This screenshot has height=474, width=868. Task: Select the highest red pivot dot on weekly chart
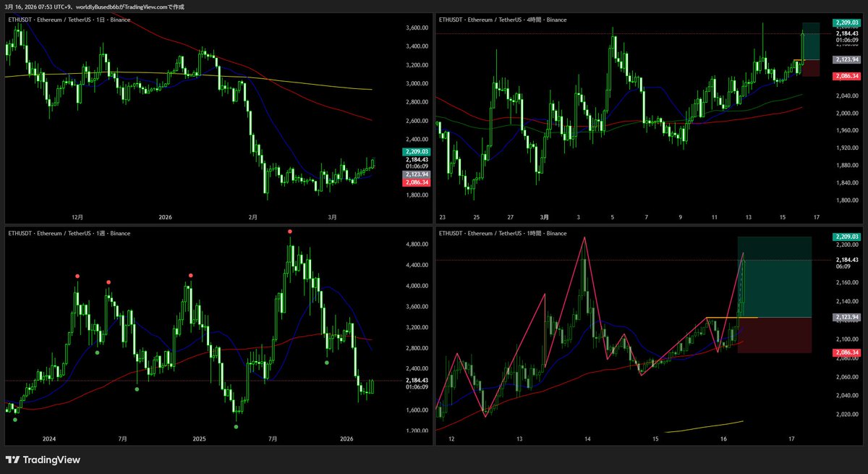click(x=289, y=231)
